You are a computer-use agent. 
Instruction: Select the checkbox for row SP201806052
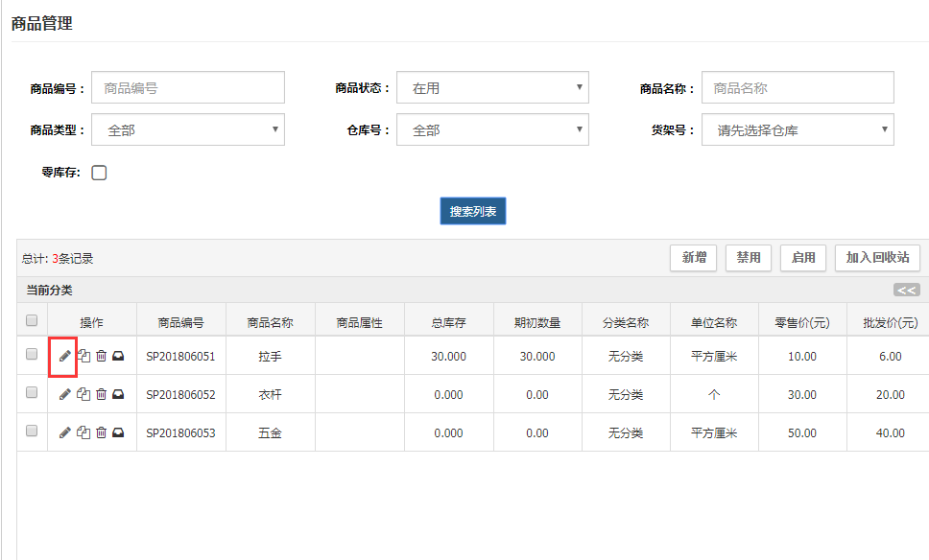[x=32, y=393]
